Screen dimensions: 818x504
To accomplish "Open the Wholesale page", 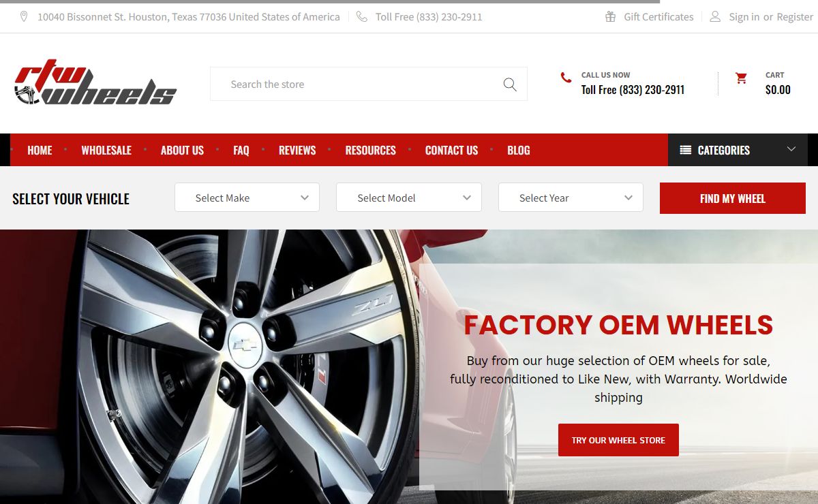I will (x=106, y=151).
